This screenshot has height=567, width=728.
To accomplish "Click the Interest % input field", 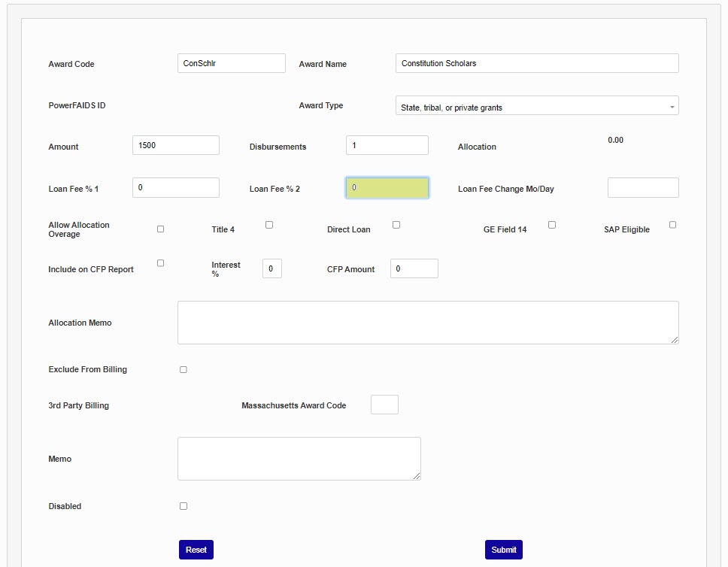I will pos(271,268).
